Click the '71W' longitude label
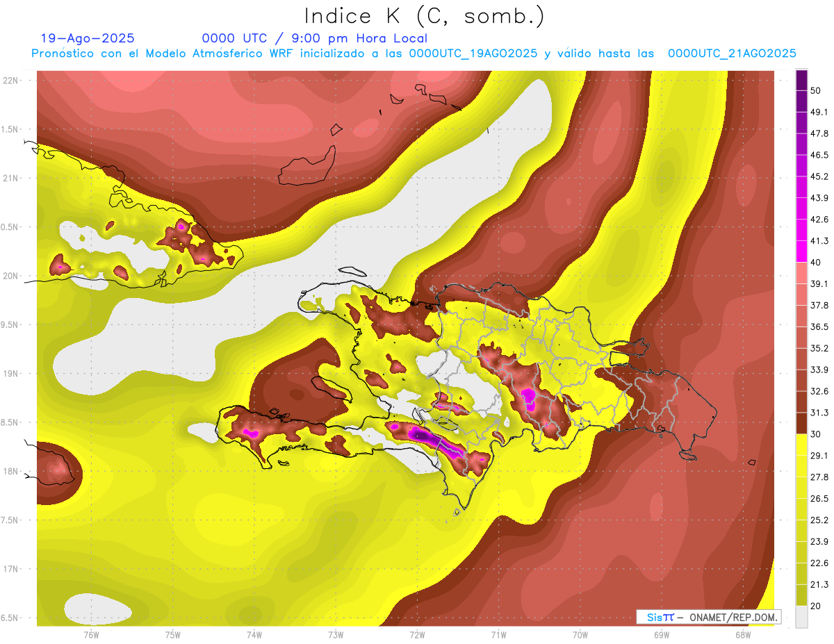The image size is (834, 644). click(x=498, y=634)
